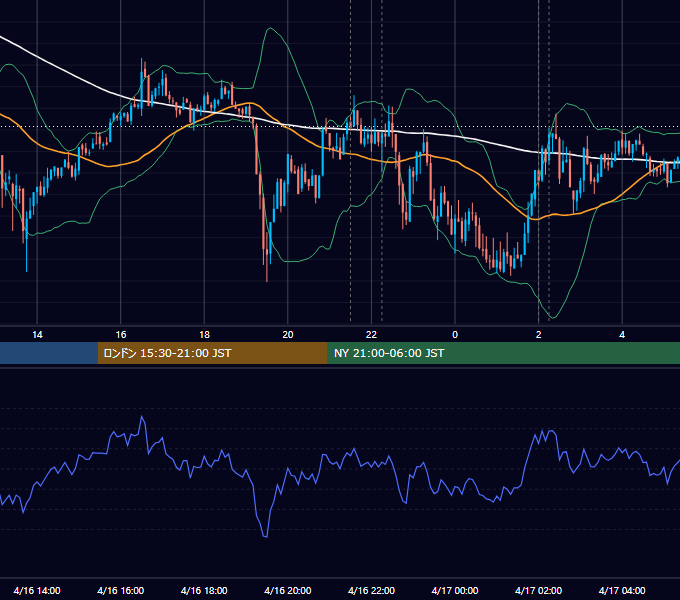The height and width of the screenshot is (600, 680).
Task: Click the lowest point of the blue oscillator line
Action: 265,537
